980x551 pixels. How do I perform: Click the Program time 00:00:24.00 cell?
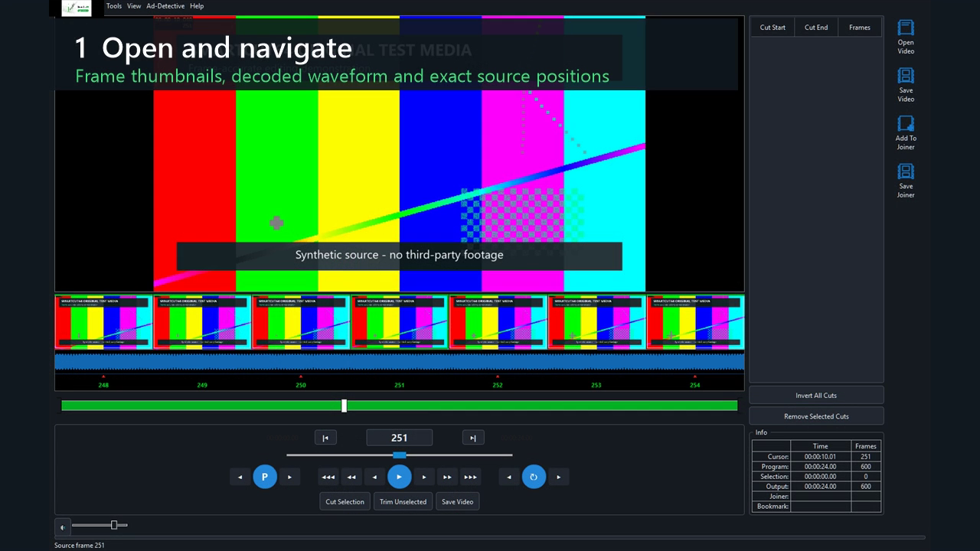[x=821, y=466]
